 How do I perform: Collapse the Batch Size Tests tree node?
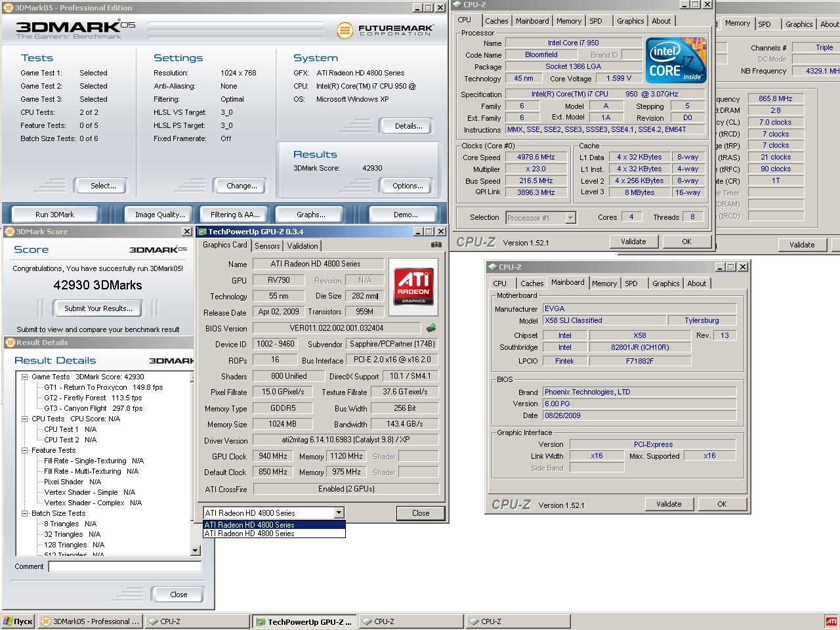pos(24,513)
